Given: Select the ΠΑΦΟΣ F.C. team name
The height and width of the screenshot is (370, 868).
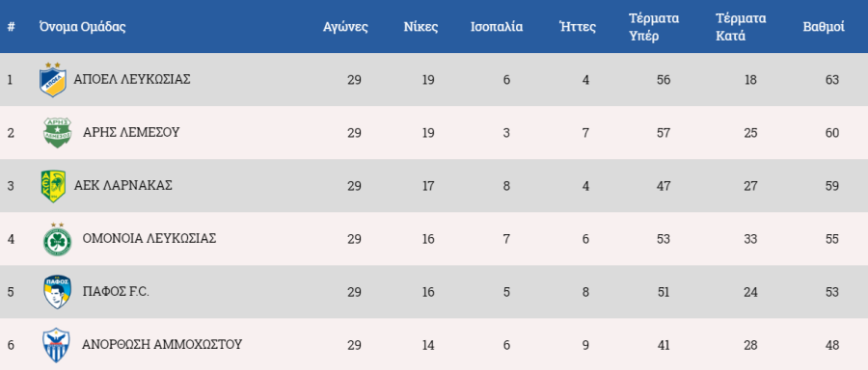Looking at the screenshot, I should pos(117,291).
